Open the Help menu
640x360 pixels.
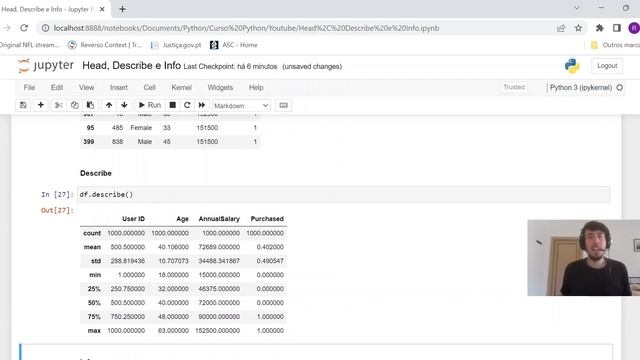click(256, 87)
